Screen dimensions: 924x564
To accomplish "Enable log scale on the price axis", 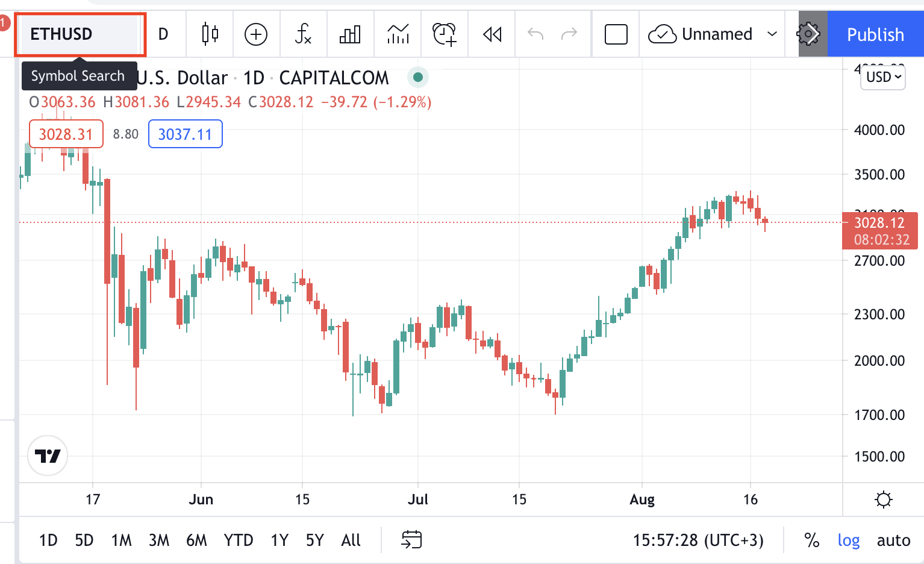I will click(x=849, y=540).
